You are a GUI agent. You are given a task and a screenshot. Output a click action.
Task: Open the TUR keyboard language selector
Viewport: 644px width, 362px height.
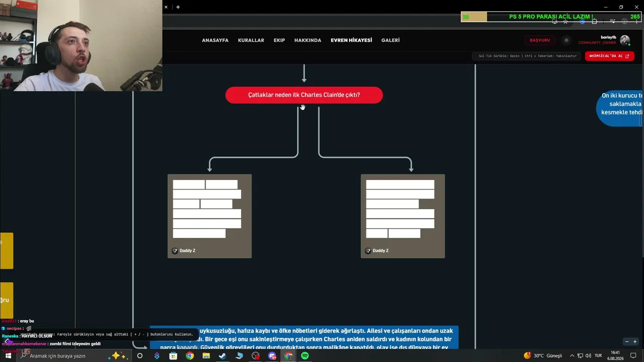[598, 355]
